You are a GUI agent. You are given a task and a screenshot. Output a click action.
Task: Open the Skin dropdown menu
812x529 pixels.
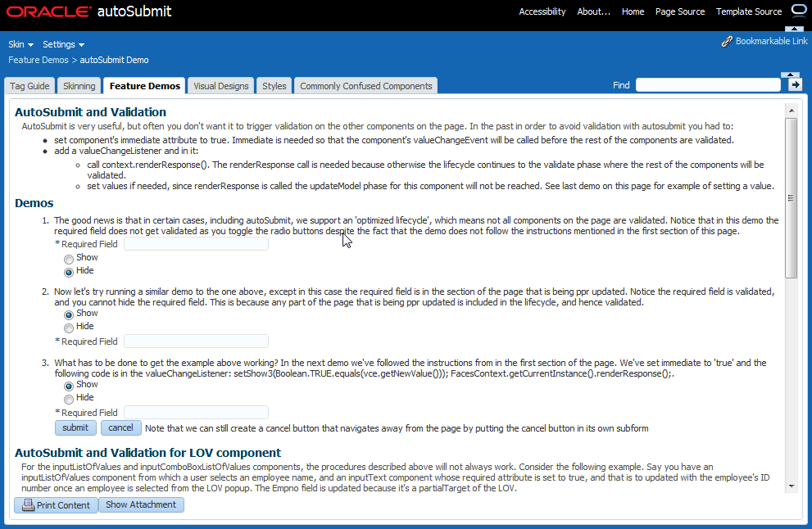tap(20, 44)
